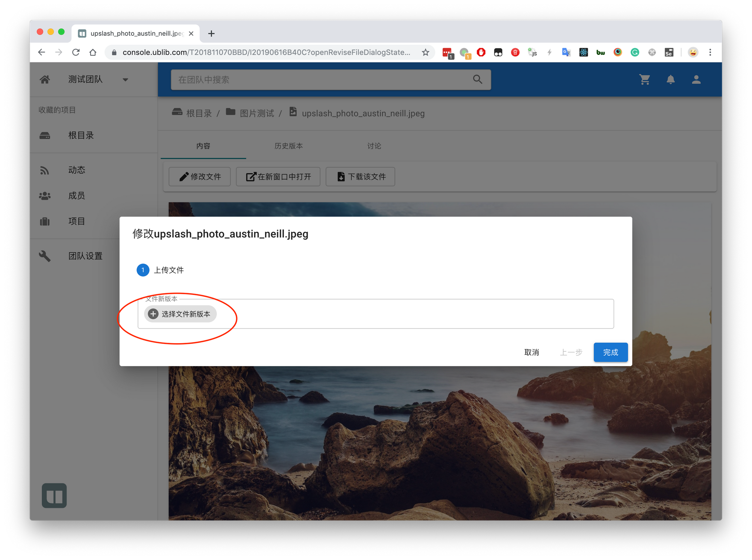Click the 团队设置 sidebar item
Image resolution: width=752 pixels, height=560 pixels.
pyautogui.click(x=85, y=256)
